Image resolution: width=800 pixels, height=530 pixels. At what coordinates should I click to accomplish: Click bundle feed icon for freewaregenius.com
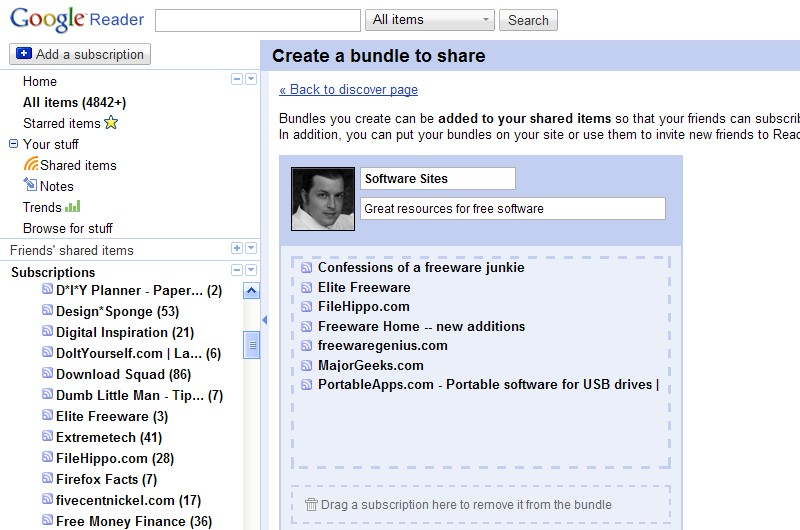click(x=306, y=346)
